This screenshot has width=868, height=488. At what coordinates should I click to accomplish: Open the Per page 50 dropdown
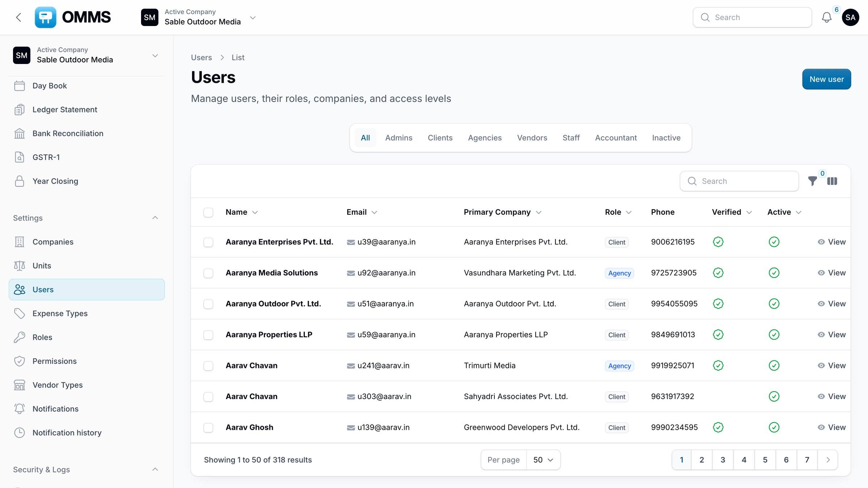(x=543, y=460)
